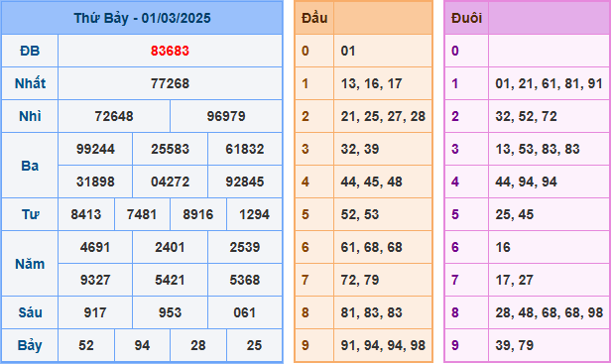Click Đuôi row 8 values 28, 48, 68, 68, 98

point(549,312)
